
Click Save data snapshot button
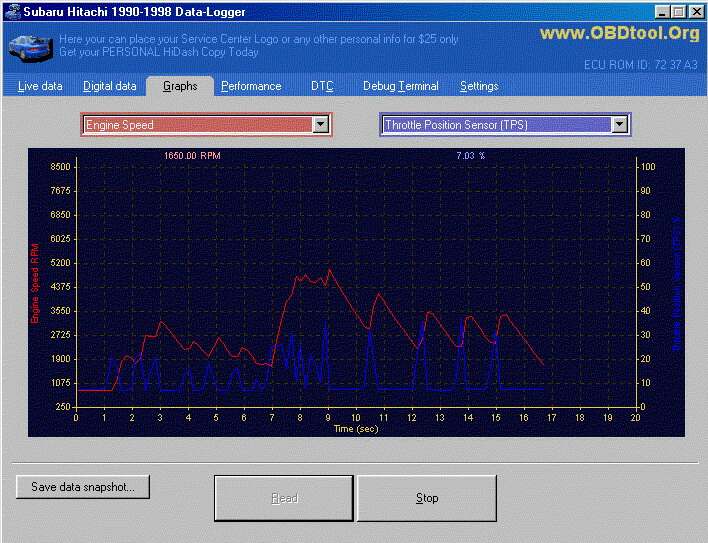[83, 487]
